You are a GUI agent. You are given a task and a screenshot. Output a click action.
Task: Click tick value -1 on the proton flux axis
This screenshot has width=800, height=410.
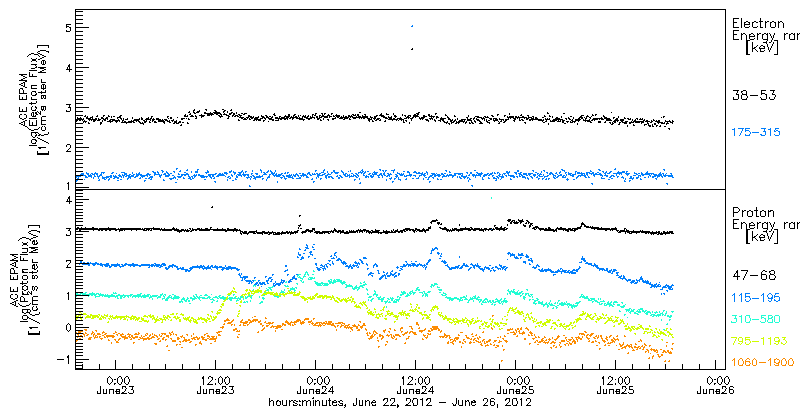tap(63, 359)
